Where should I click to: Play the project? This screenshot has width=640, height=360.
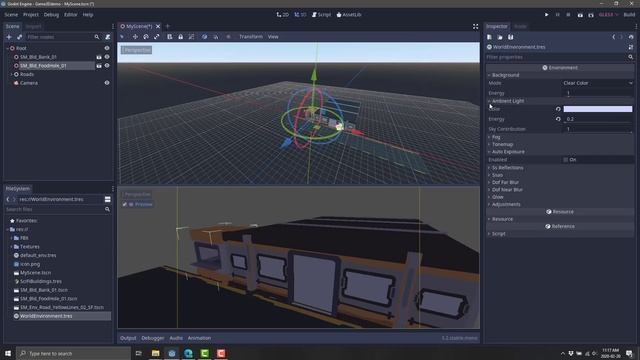(547, 15)
